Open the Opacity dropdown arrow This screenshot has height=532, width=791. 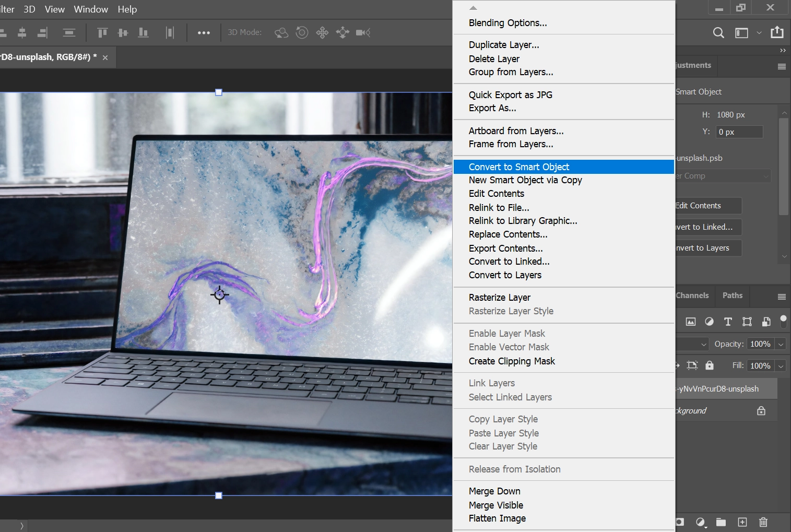coord(781,344)
